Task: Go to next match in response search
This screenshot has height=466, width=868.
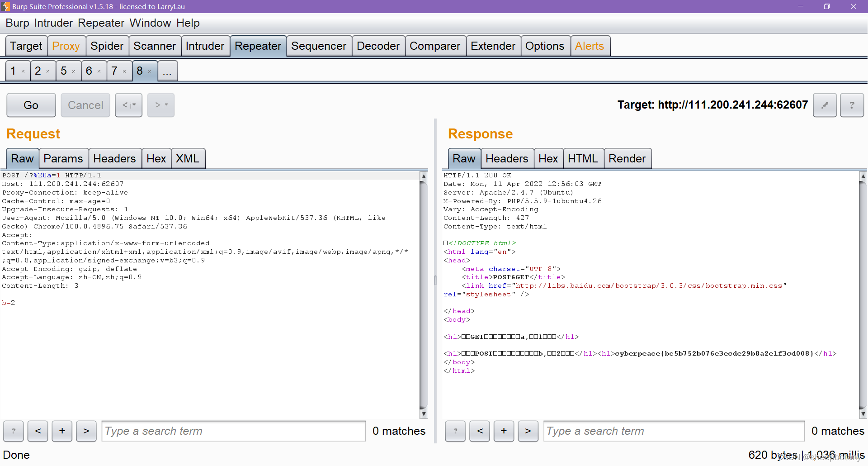Action: click(x=528, y=431)
